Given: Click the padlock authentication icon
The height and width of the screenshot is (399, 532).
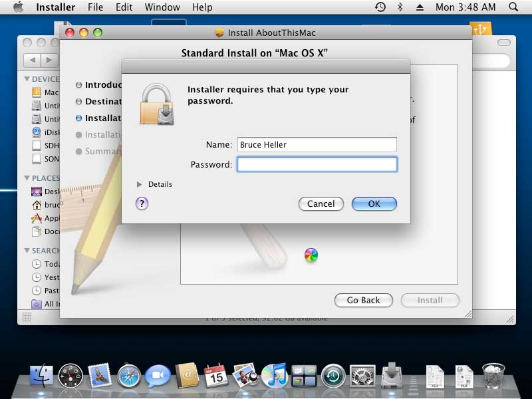Looking at the screenshot, I should pos(157,104).
